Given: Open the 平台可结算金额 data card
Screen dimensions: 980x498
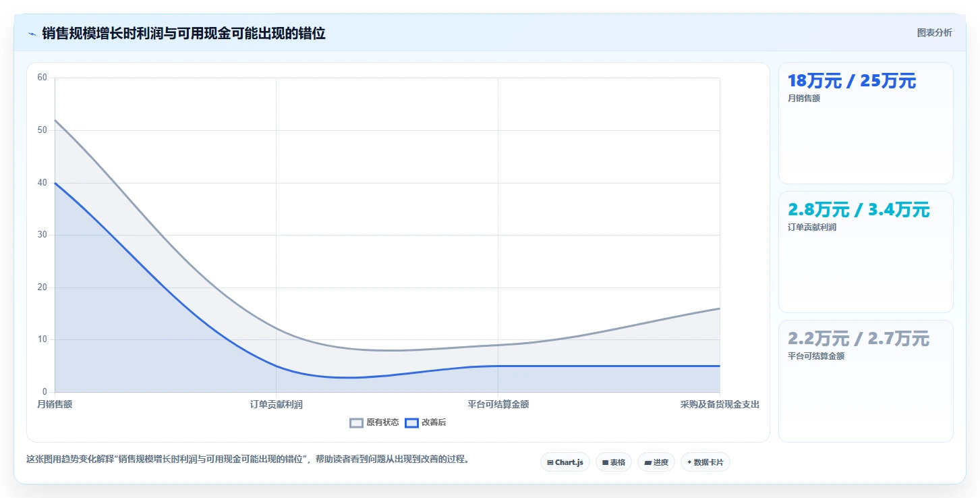Looking at the screenshot, I should tap(865, 381).
